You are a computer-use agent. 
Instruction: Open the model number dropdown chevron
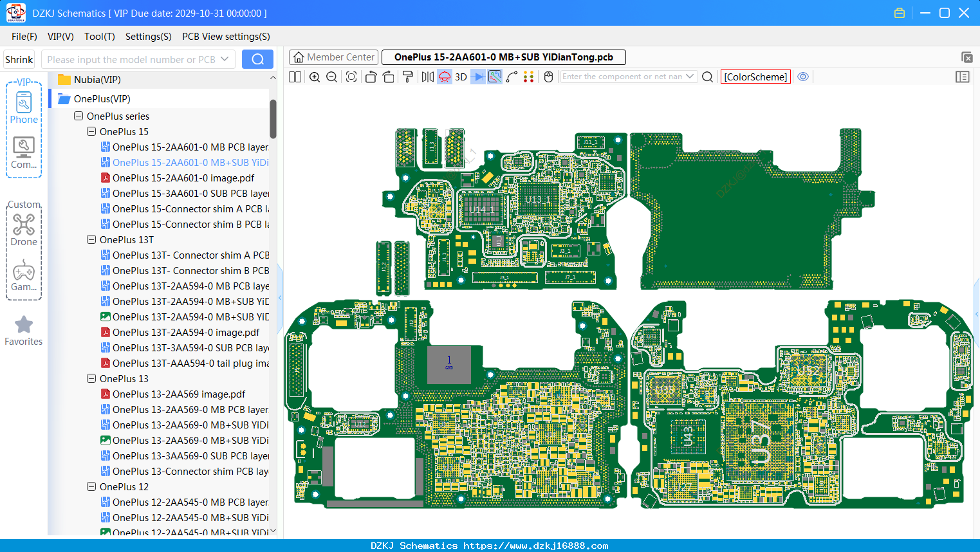225,59
